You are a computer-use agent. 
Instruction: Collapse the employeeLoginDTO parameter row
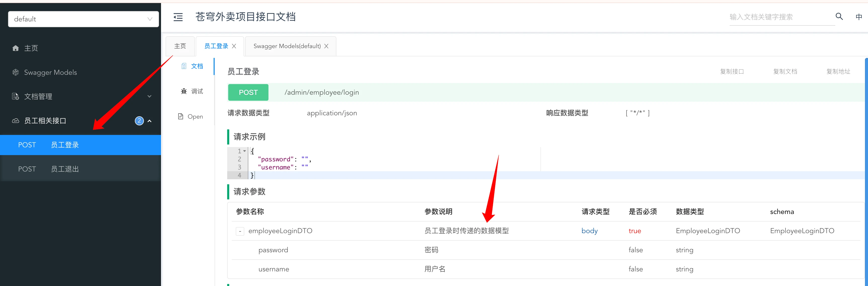pyautogui.click(x=240, y=231)
